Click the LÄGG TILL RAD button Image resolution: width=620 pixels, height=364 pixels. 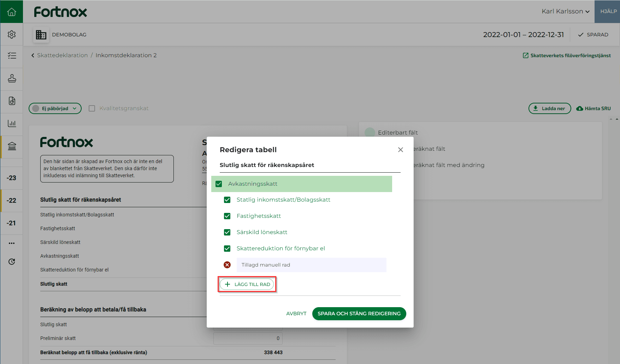click(247, 284)
